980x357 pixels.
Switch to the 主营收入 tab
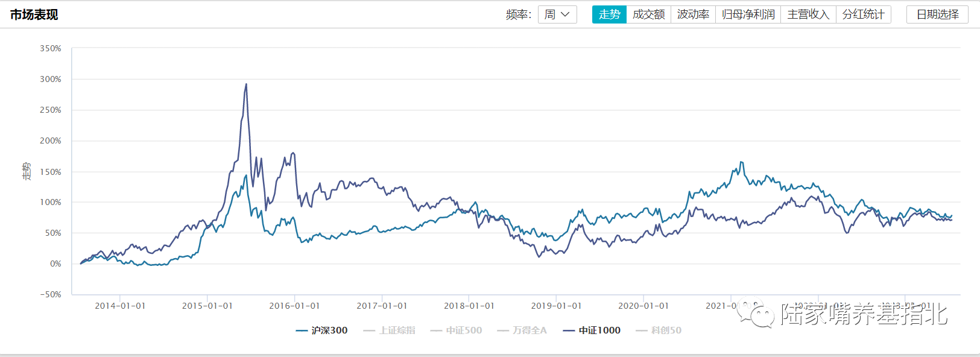[x=808, y=14]
